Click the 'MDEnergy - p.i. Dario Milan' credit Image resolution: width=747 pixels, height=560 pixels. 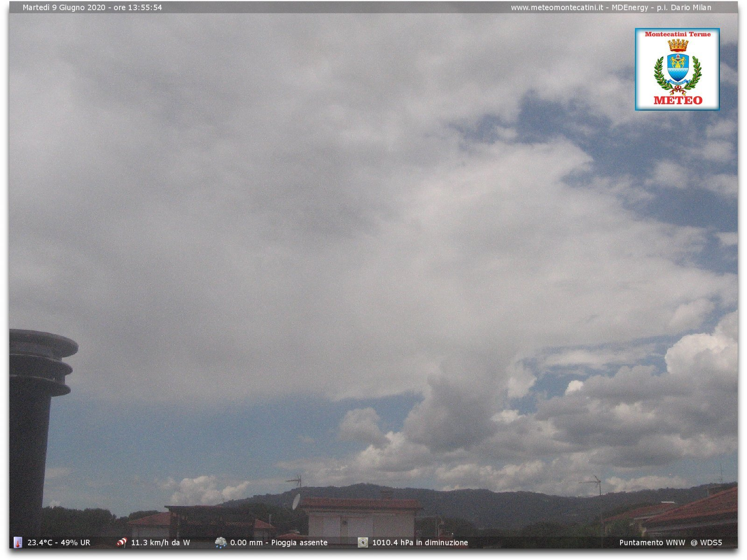pos(662,7)
